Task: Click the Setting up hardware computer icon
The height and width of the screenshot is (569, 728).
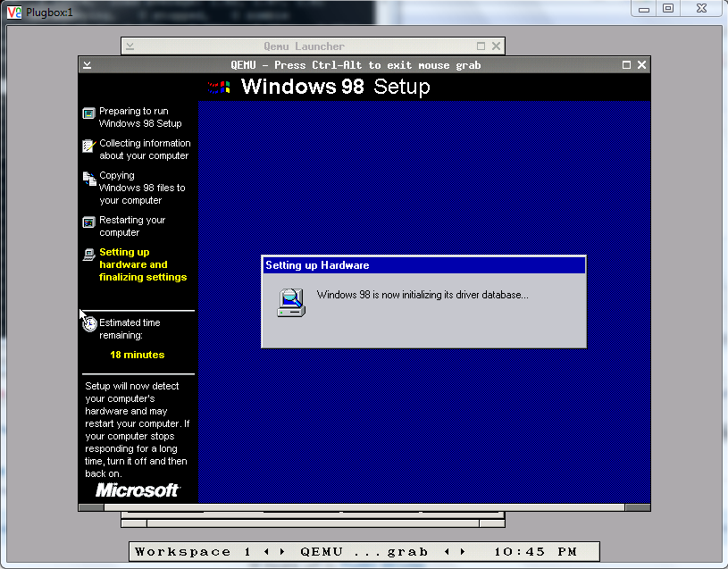Action: [x=88, y=255]
